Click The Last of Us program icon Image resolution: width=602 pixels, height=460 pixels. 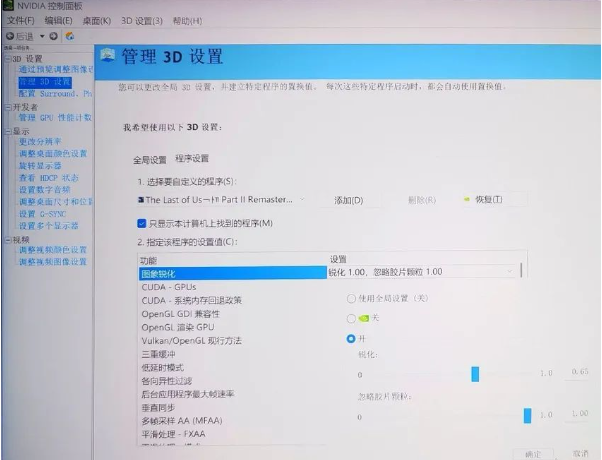pyautogui.click(x=141, y=200)
